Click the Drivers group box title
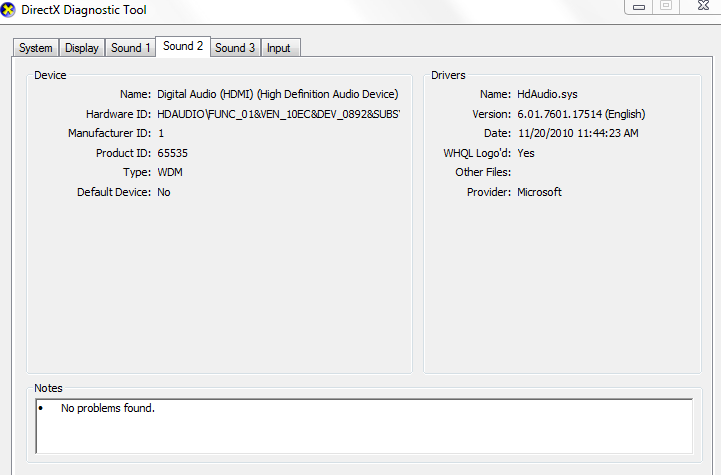 (448, 75)
